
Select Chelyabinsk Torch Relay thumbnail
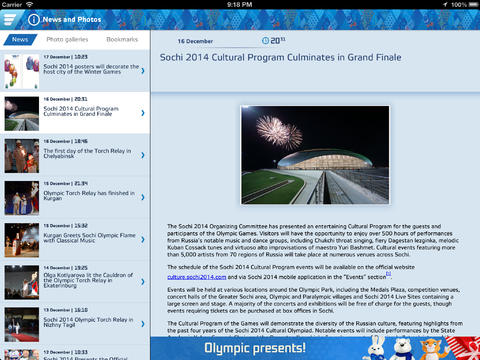(22, 156)
